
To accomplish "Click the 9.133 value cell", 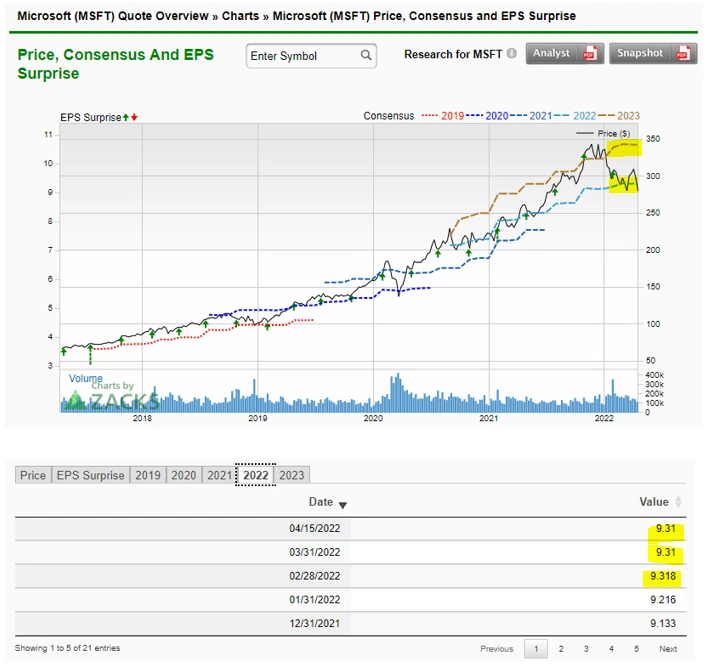I will tap(663, 624).
